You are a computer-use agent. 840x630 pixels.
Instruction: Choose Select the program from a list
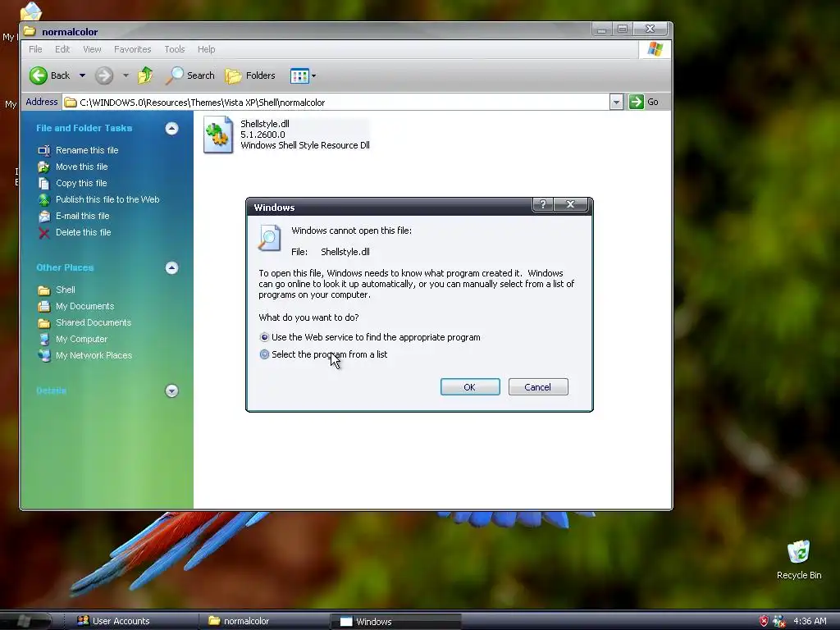tap(264, 354)
